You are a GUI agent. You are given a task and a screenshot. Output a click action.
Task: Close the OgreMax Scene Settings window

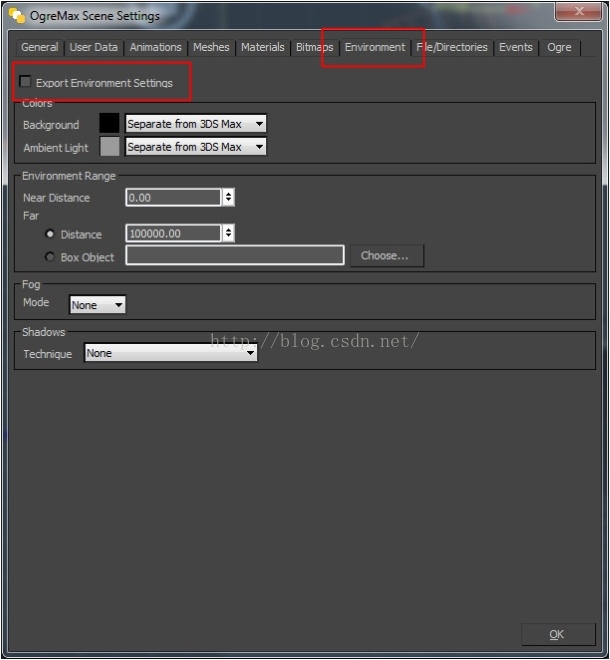click(x=578, y=11)
